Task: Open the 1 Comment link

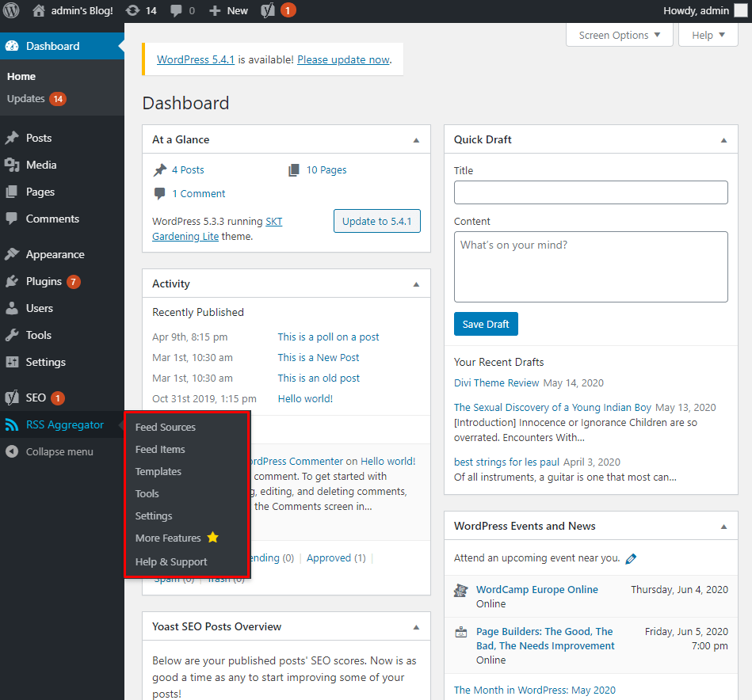Action: pos(199,193)
